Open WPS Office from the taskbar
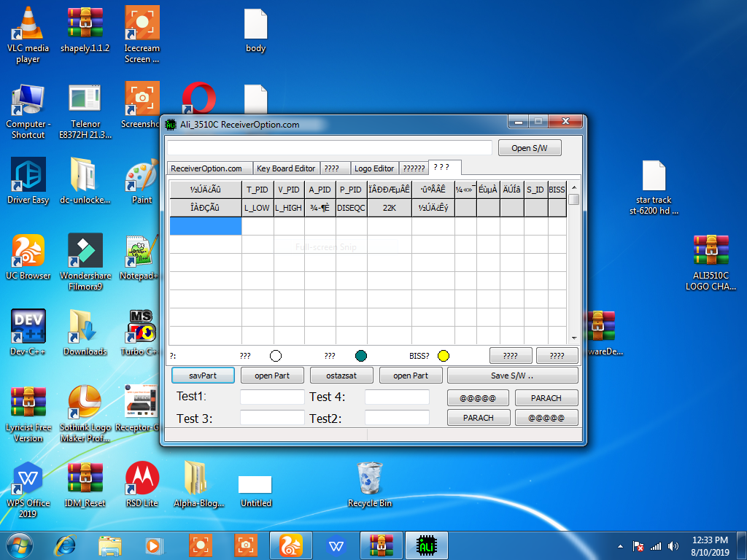Viewport: 747px width, 560px height. click(x=336, y=545)
